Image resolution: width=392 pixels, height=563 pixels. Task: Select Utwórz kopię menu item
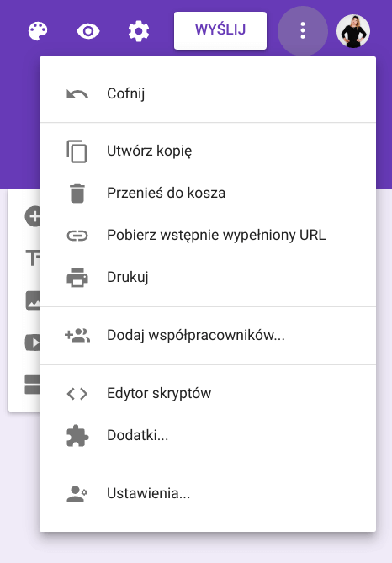tap(208, 151)
